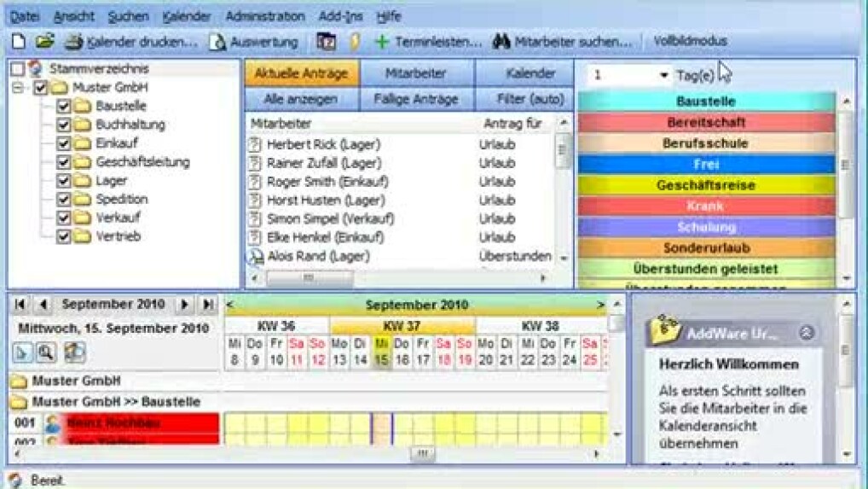
Task: Click the green plus Terminleisten icon
Action: point(382,41)
